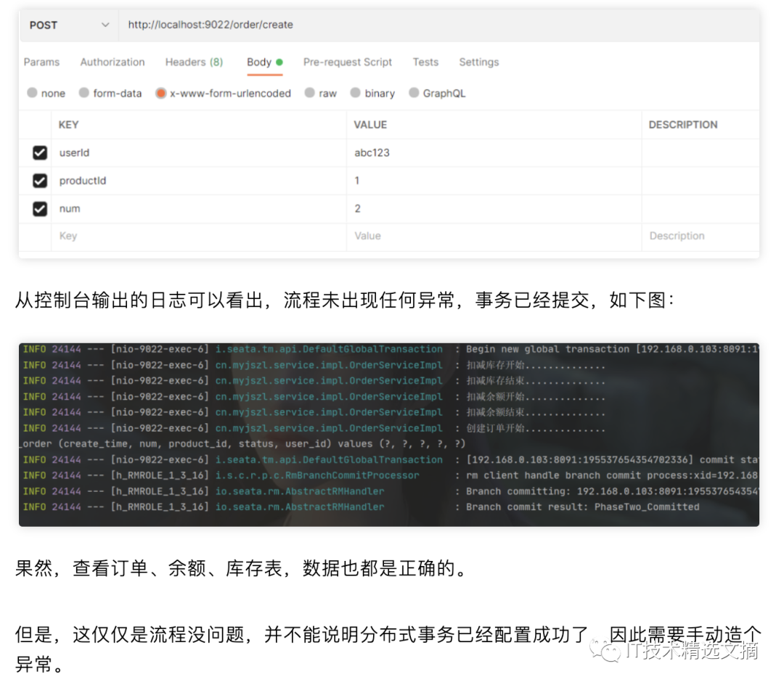Screen dimensions: 784x685
Task: Click the productId key cell
Action: (198, 181)
